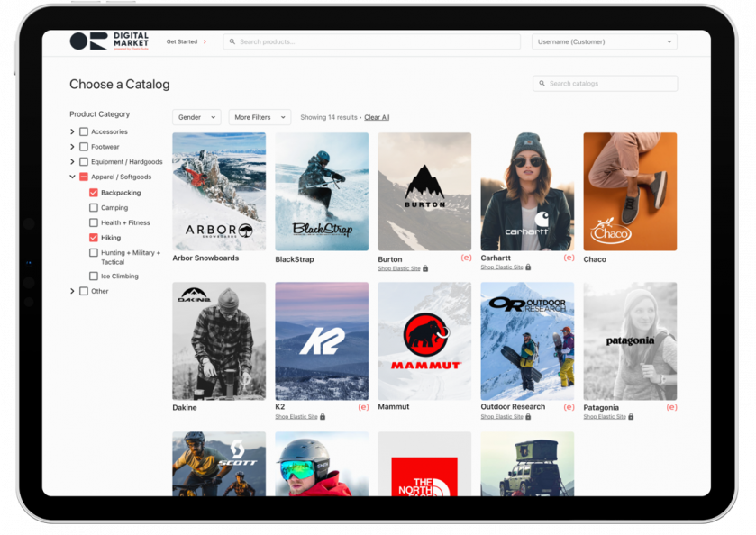Image resolution: width=756 pixels, height=535 pixels.
Task: Open the Dakine catalog thumbnail
Action: [219, 340]
